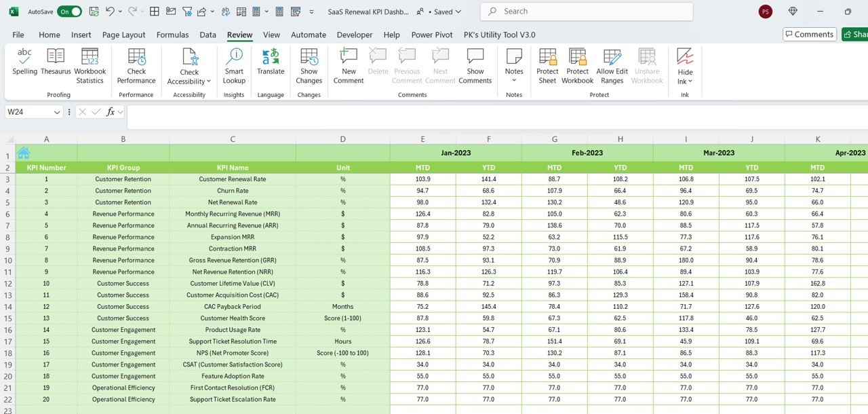This screenshot has width=868, height=414.
Task: Expand the Customize Quick Access Toolbar chevron
Action: tap(311, 12)
